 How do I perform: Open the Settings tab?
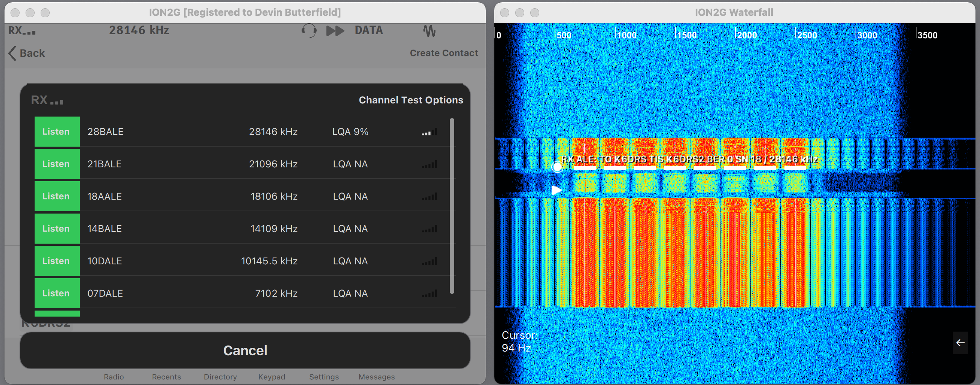324,377
